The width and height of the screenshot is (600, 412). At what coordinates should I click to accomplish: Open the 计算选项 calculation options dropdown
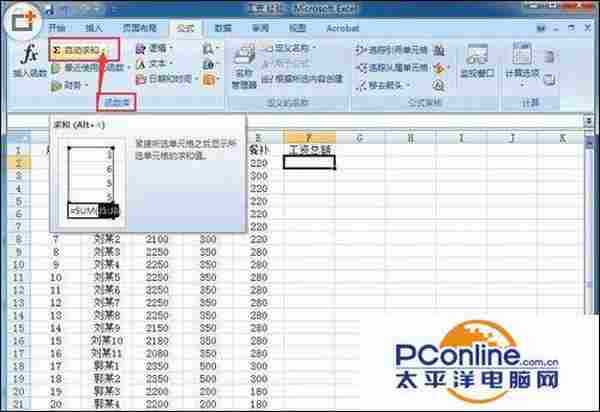tap(522, 65)
